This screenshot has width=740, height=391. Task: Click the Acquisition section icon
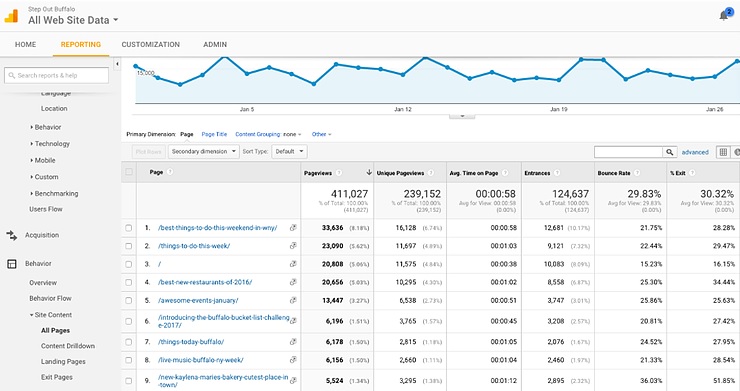[x=12, y=235]
